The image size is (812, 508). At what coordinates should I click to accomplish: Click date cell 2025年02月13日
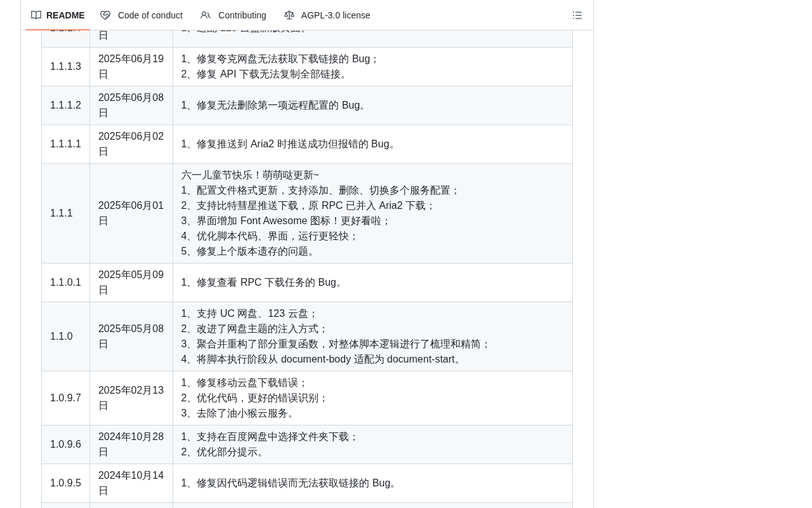click(x=131, y=398)
